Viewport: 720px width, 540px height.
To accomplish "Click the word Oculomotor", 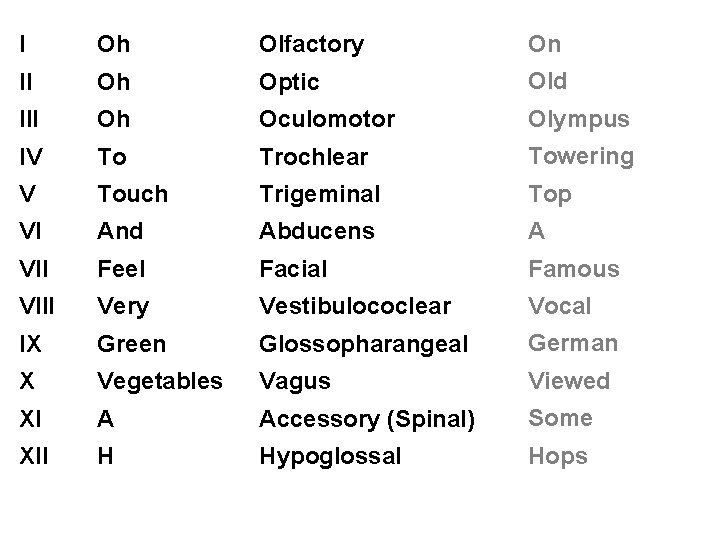I will (327, 119).
